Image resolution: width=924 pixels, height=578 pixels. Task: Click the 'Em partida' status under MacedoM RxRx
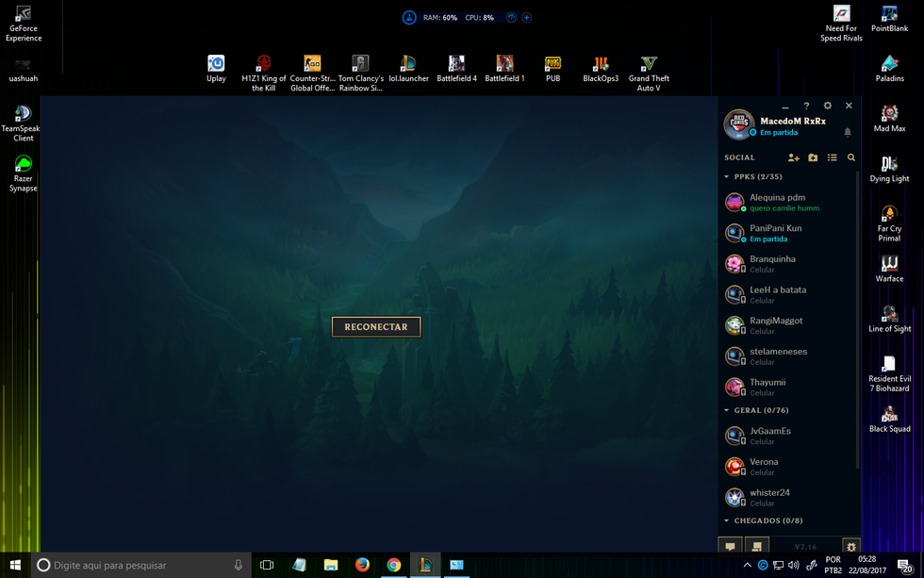click(779, 133)
